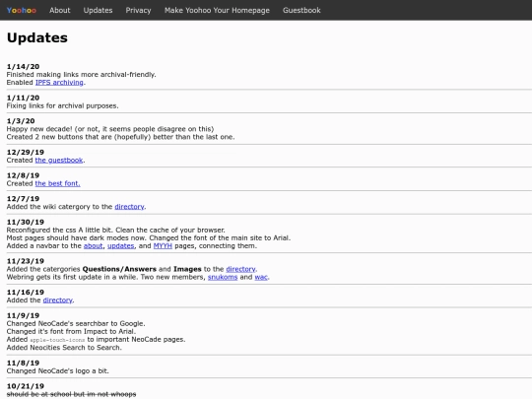This screenshot has height=399, width=532.
Task: Click 'Changed NeoCade's searchbar to Google.' line
Action: pos(76,324)
